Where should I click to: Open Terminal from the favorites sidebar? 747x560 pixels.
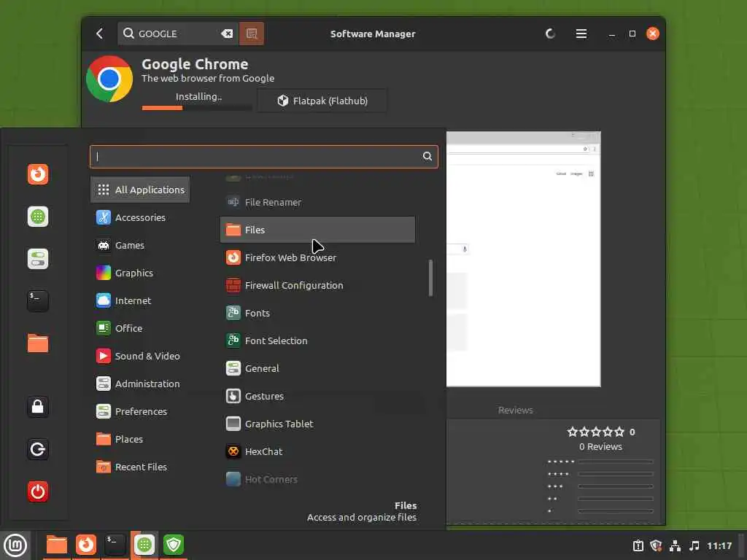tap(38, 301)
